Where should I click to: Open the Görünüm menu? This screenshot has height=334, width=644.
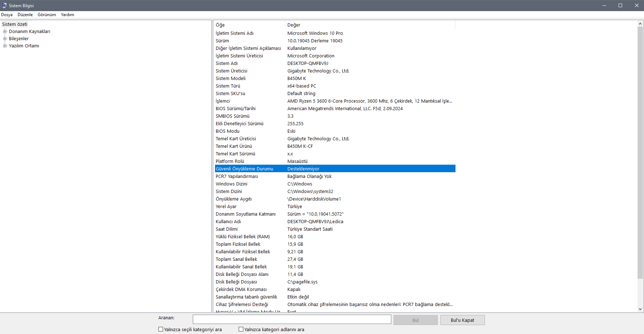point(47,15)
